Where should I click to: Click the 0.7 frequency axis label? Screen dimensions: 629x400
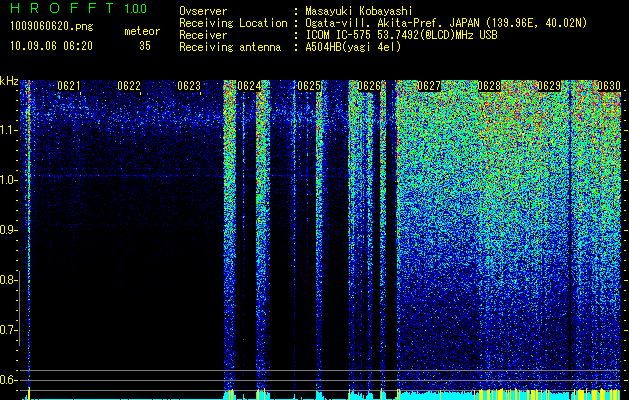8,330
